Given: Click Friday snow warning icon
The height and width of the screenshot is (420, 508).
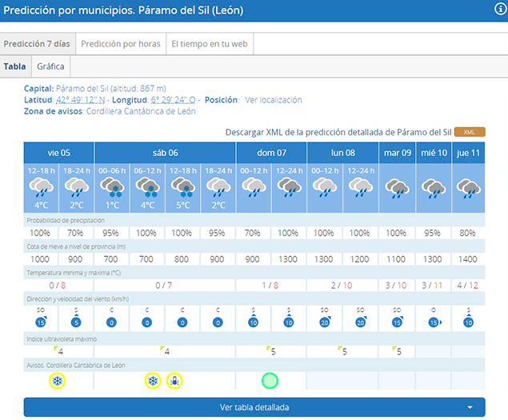Looking at the screenshot, I should (57, 381).
